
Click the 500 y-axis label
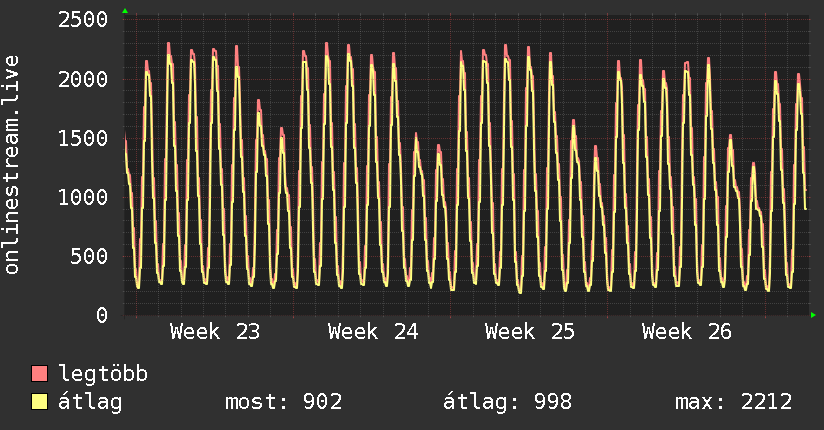(89, 257)
